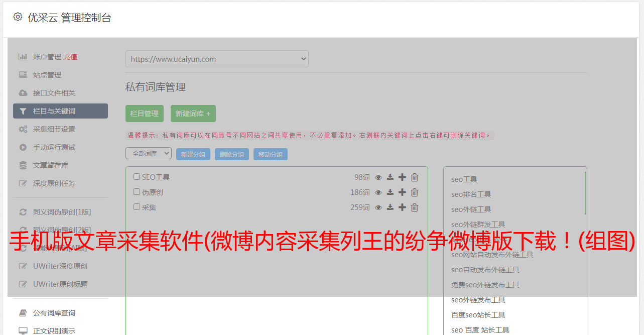Image resolution: width=644 pixels, height=335 pixels.
Task: Click the 新建分组 button
Action: click(x=193, y=154)
